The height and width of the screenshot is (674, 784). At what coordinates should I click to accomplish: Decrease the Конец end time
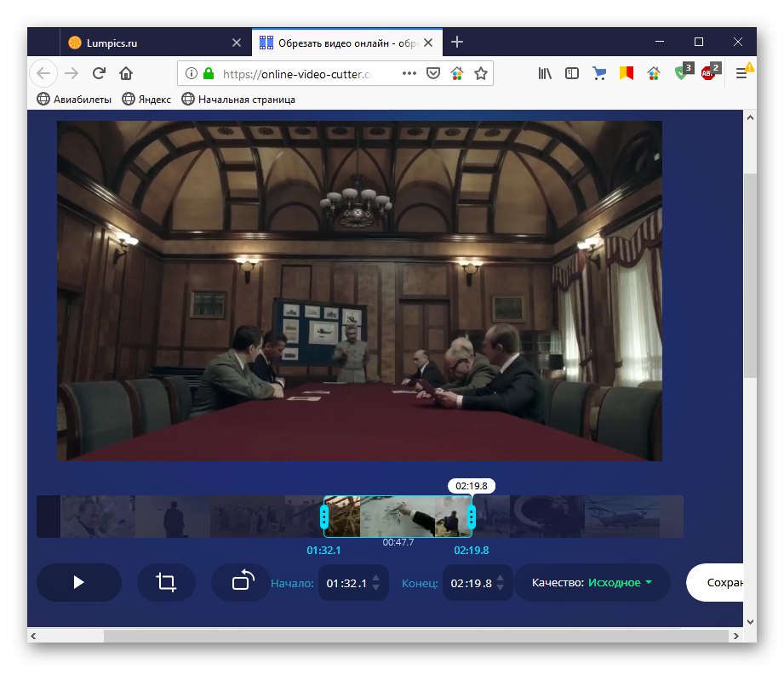(x=501, y=587)
